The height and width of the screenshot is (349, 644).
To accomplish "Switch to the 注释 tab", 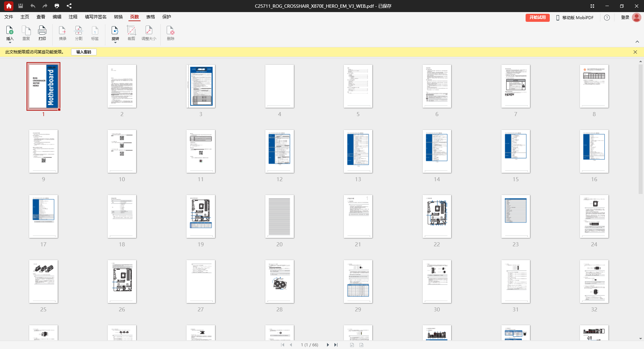I will (x=73, y=17).
